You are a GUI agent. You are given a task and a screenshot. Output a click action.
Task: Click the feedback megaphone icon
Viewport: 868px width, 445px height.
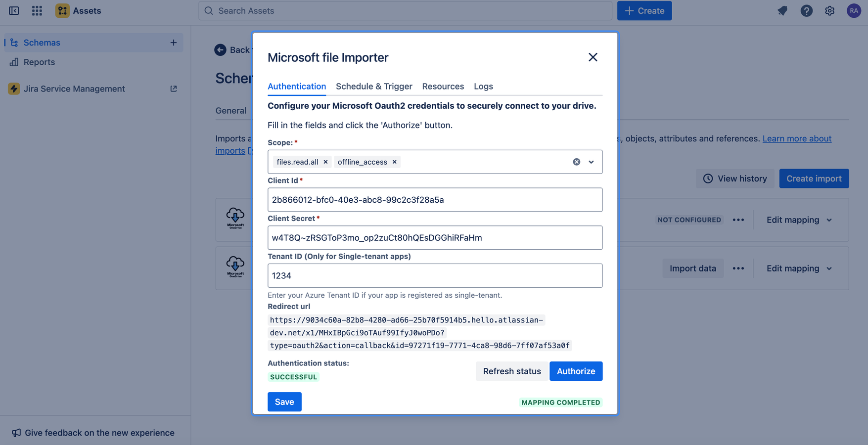click(16, 433)
